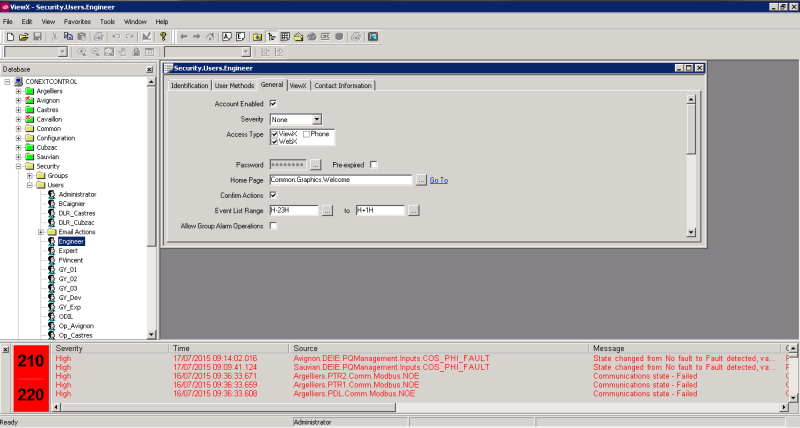
Task: Collapse the Security folder node
Action: (x=18, y=166)
